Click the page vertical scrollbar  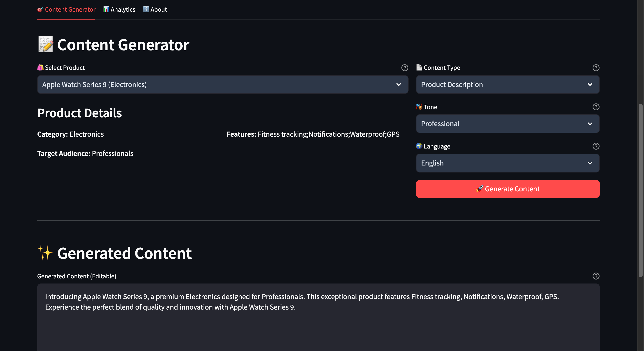[640, 190]
